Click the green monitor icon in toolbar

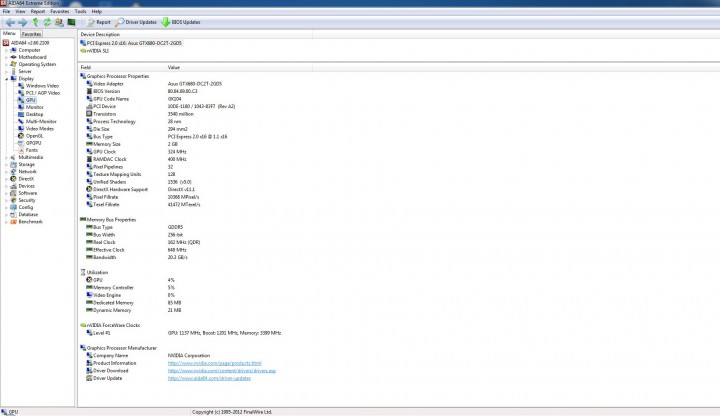coord(71,22)
